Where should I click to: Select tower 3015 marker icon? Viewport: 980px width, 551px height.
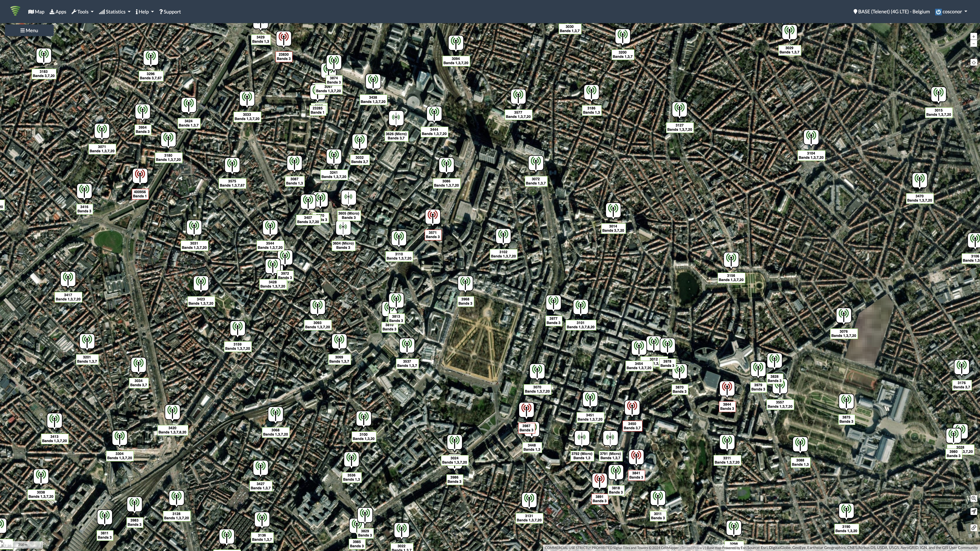938,95
